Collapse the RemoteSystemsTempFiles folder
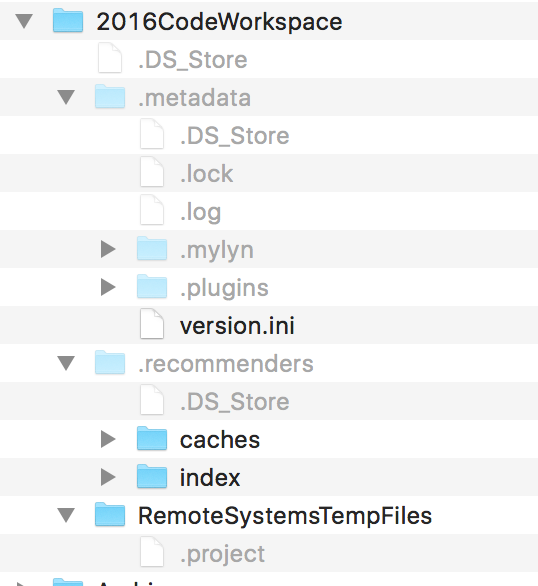538x586 pixels. pos(67,515)
